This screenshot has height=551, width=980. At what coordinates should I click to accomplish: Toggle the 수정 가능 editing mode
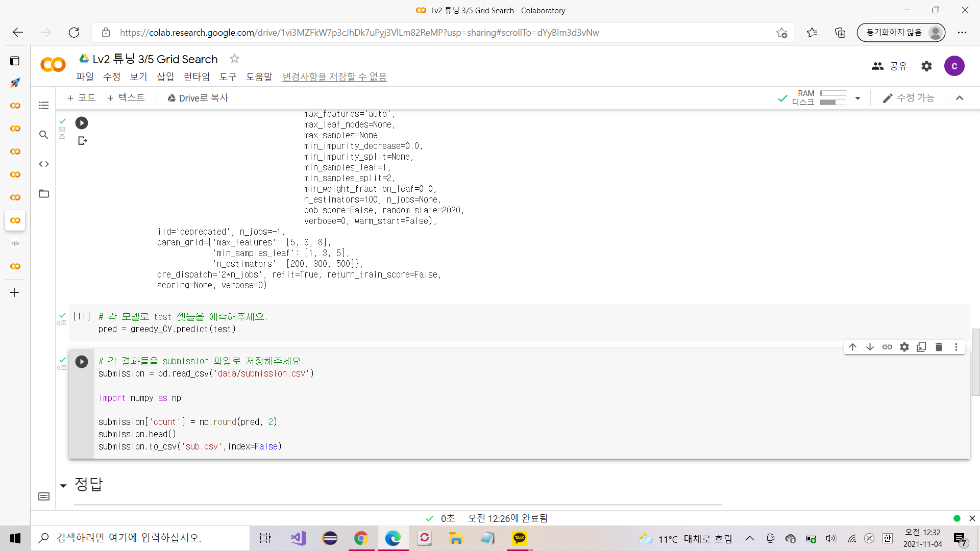point(909,98)
